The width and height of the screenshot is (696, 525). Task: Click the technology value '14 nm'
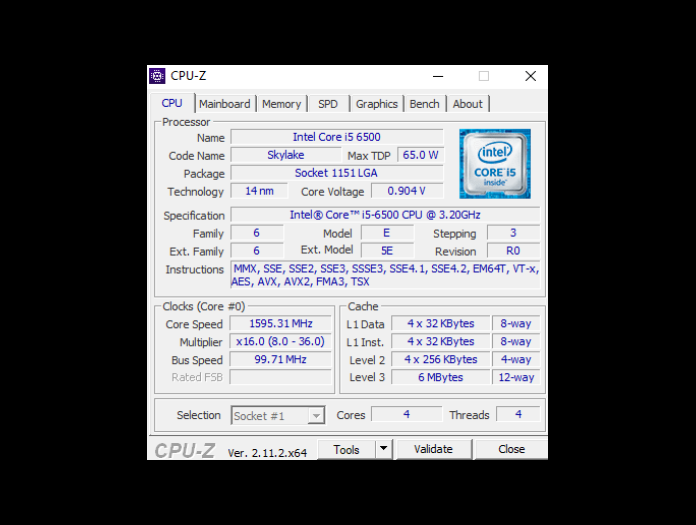[x=259, y=191]
